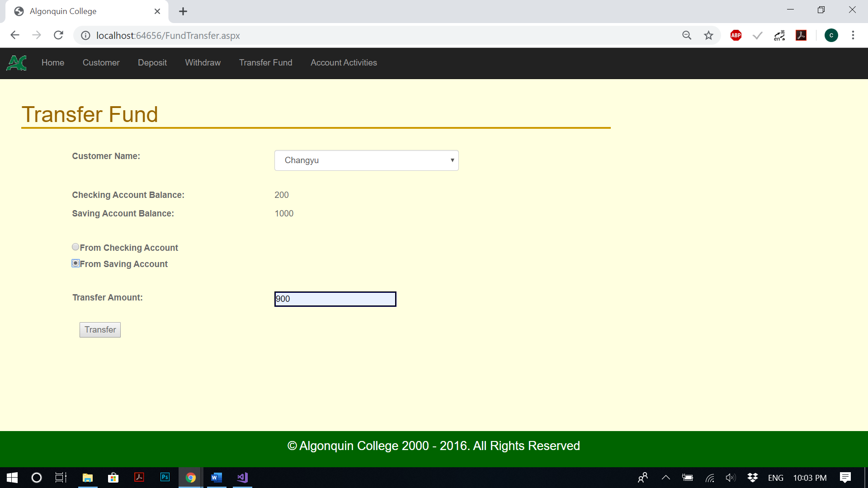Viewport: 868px width, 488px height.
Task: Click the AdBlock Plus extension icon
Action: tap(736, 35)
